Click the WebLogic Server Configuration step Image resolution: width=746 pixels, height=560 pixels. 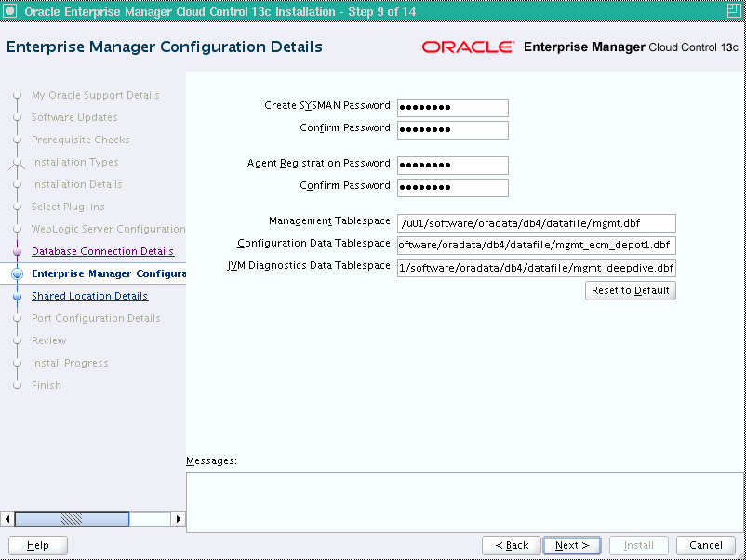109,230
